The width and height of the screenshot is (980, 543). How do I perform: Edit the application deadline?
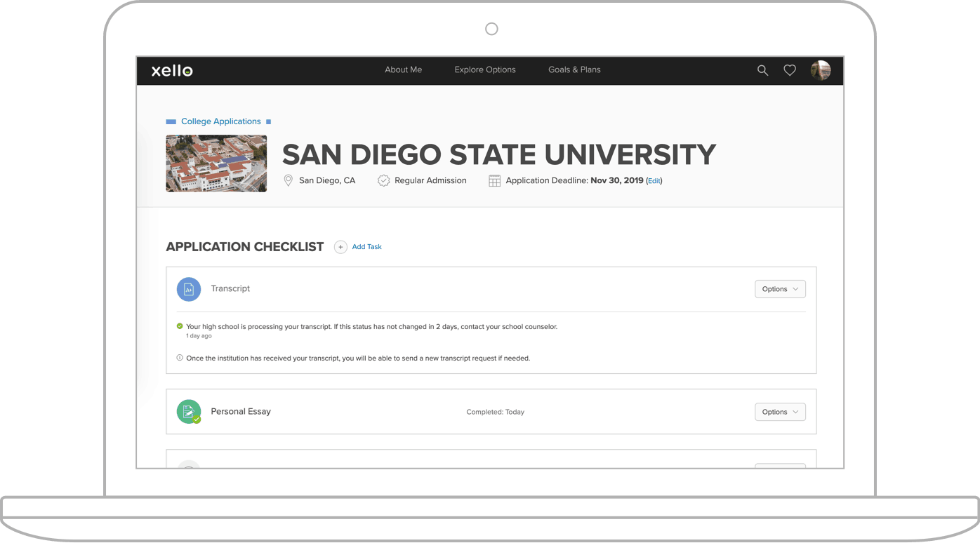654,181
